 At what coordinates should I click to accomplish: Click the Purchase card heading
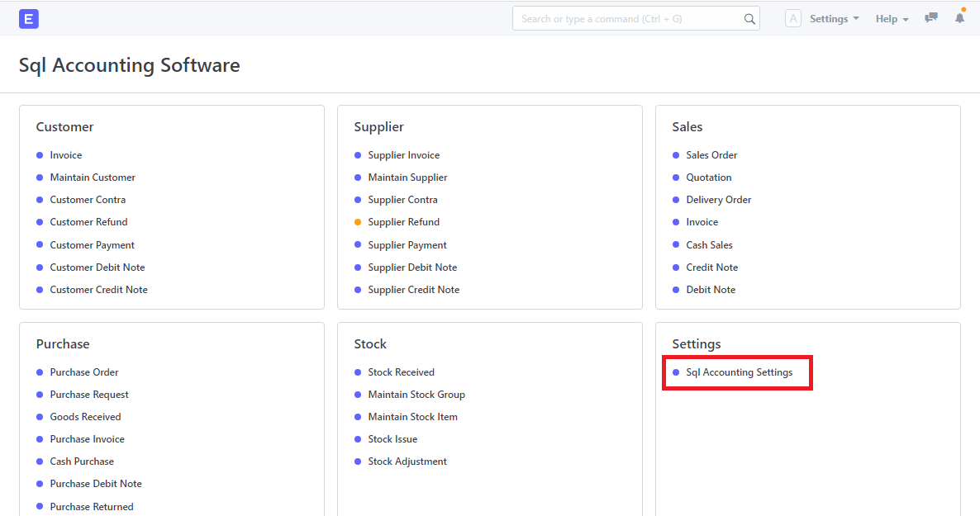coord(63,344)
